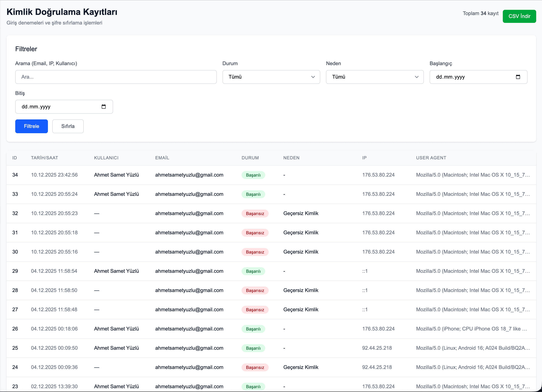Click Ahmet Samet Yüzlü in row 33
542x392 pixels.
click(x=116, y=194)
